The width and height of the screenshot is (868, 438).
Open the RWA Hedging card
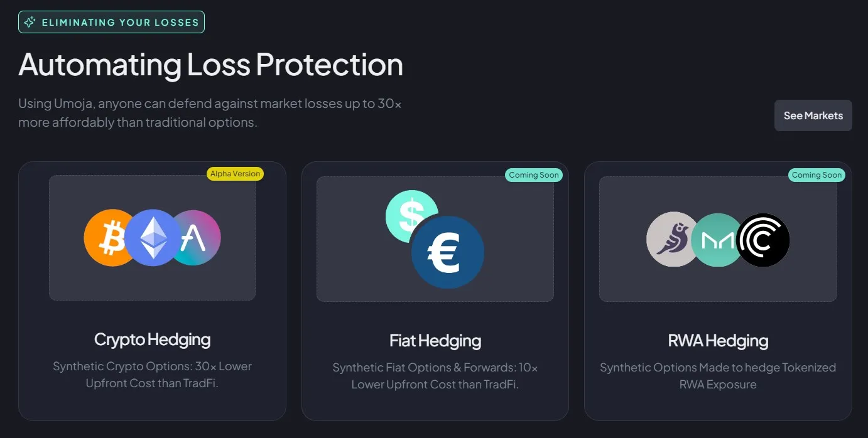tap(718, 291)
